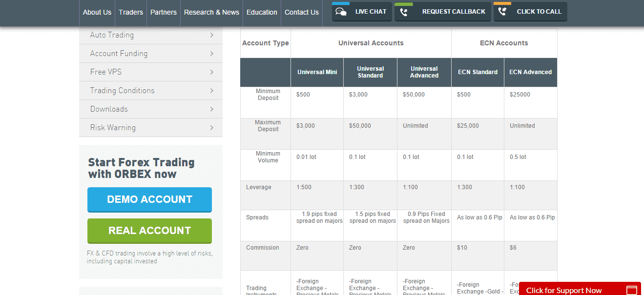Click the REQUEST CALLBACK button label

454,12
